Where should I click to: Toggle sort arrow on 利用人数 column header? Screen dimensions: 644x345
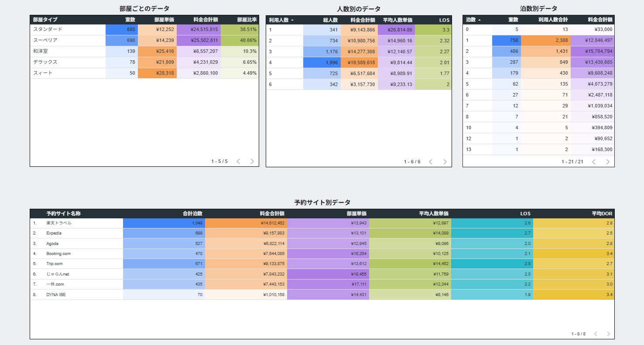[292, 20]
